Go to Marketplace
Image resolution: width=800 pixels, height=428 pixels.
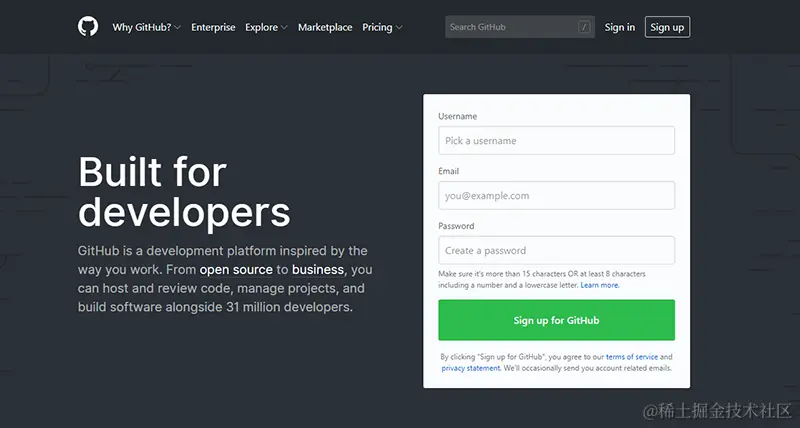point(325,27)
